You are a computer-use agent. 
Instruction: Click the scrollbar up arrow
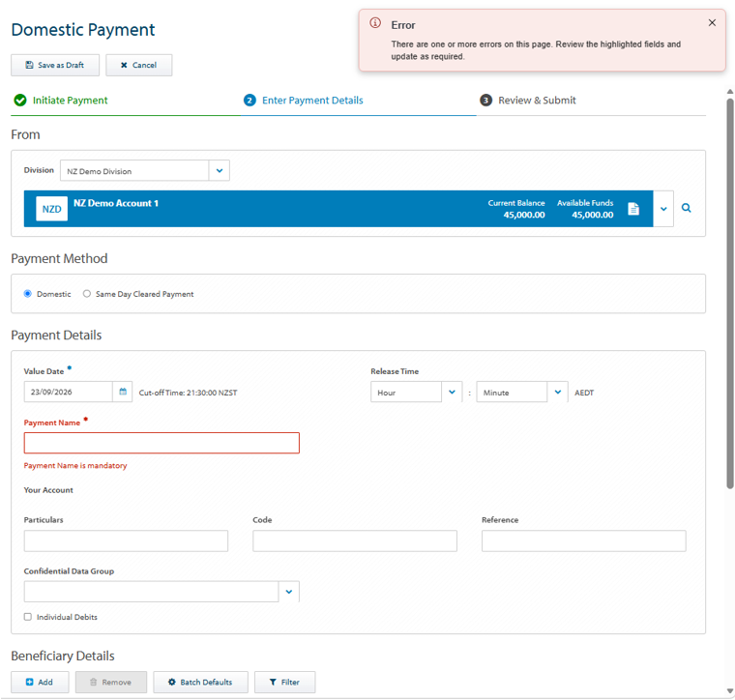click(x=730, y=91)
